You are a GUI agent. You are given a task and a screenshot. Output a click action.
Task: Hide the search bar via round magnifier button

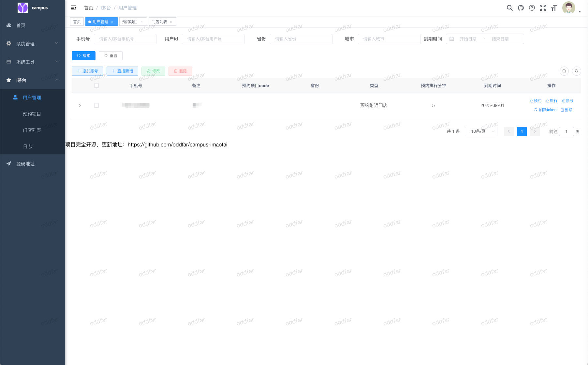[564, 71]
